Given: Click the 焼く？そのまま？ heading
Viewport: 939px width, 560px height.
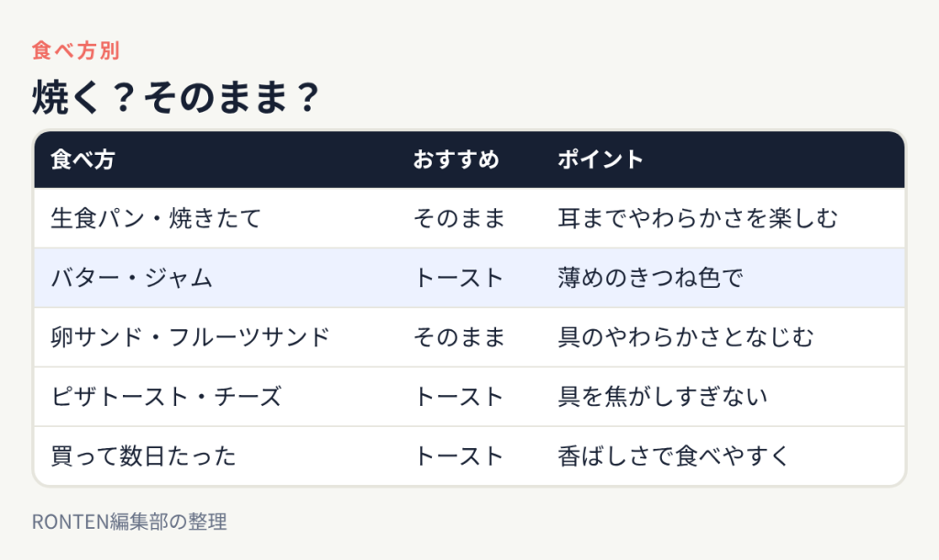Looking at the screenshot, I should pos(176,97).
